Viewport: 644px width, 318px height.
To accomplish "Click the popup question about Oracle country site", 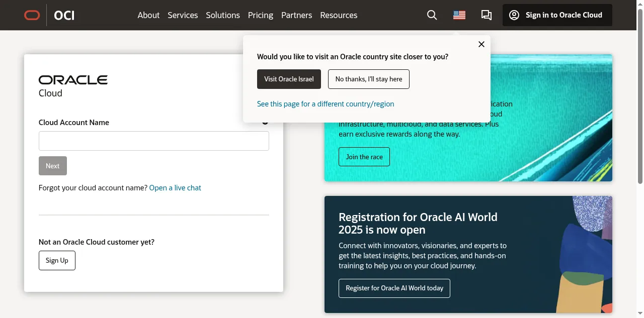I will 353,57.
